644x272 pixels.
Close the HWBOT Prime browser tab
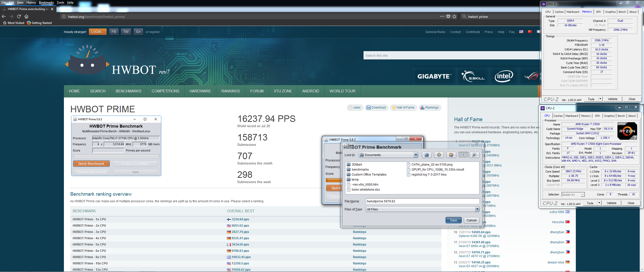[52, 9]
